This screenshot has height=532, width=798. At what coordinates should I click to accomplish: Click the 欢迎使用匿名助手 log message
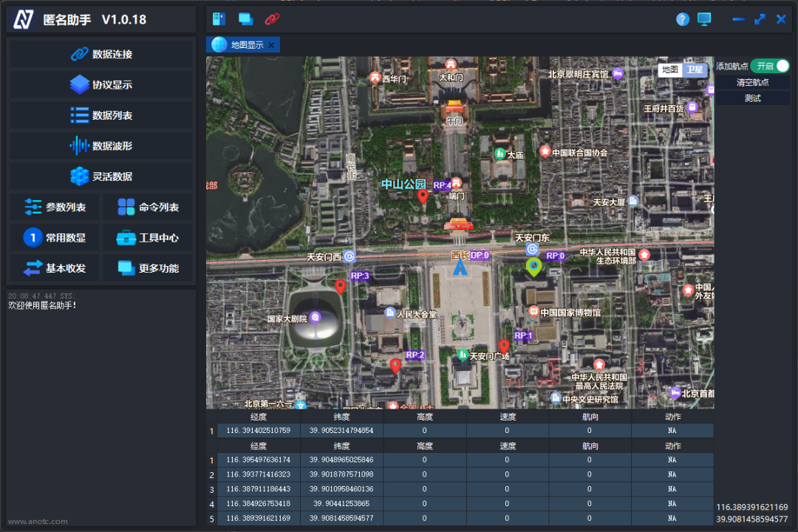42,305
